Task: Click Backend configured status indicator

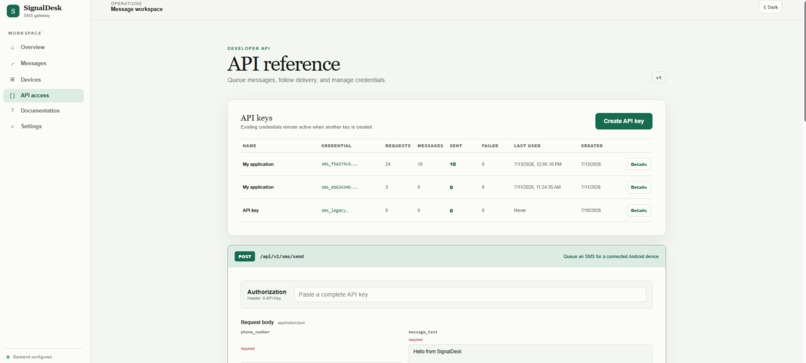Action: click(29, 357)
